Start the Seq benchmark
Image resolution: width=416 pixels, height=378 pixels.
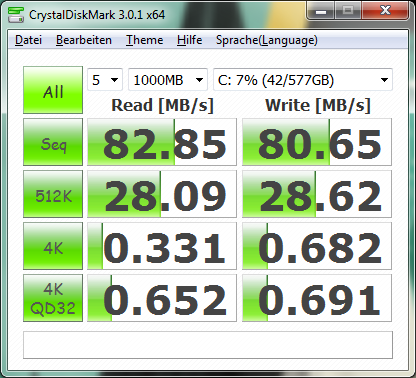coord(53,142)
